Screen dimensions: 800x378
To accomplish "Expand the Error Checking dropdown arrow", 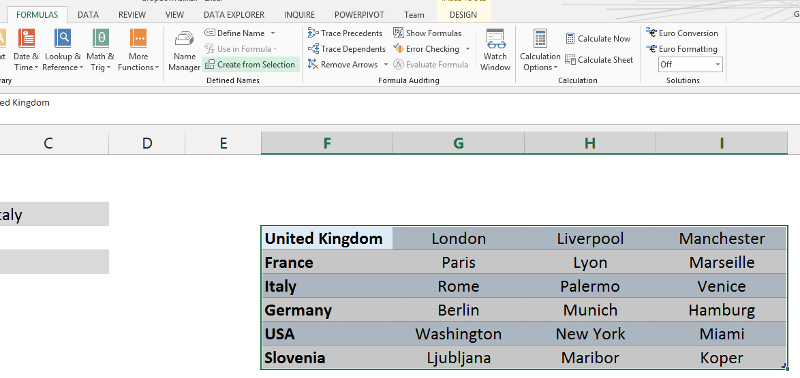I will pyautogui.click(x=467, y=49).
